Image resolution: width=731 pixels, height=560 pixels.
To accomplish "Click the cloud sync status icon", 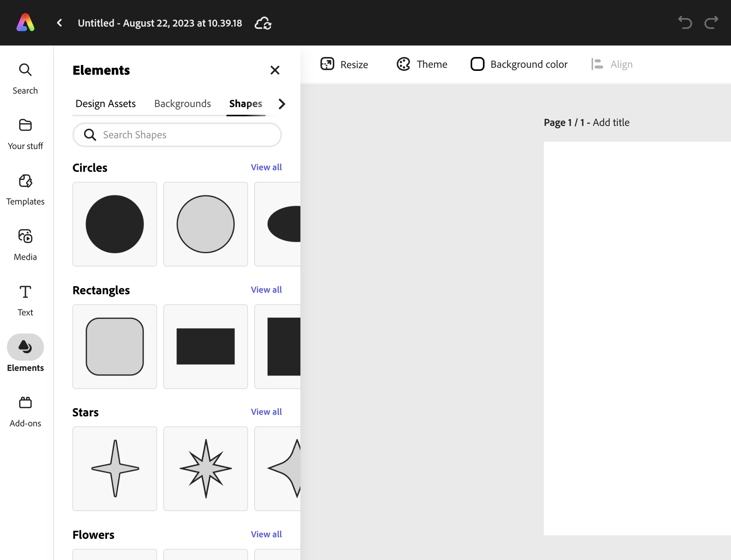I will tap(263, 23).
